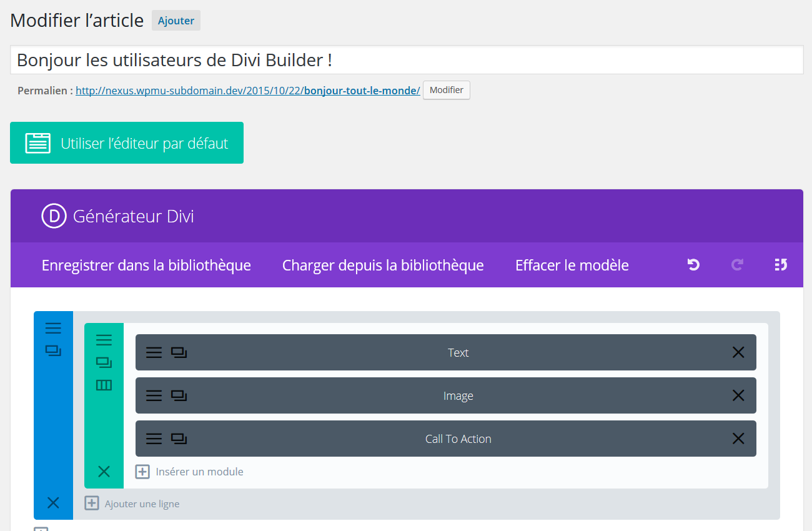Delete the Call To Action module
The width and height of the screenshot is (812, 531).
tap(738, 439)
